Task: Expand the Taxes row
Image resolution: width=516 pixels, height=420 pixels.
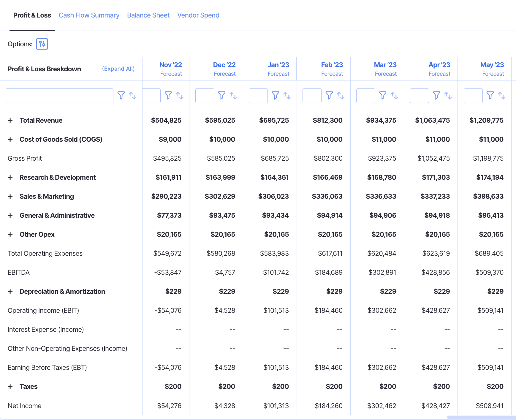Action: tap(10, 386)
